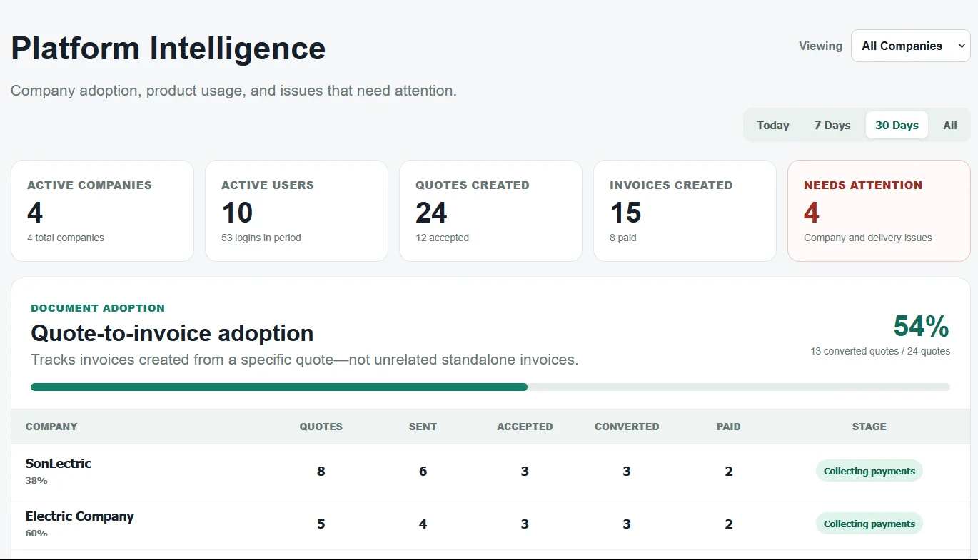The image size is (978, 560).
Task: Click the '4 total companies' subtext
Action: 66,238
